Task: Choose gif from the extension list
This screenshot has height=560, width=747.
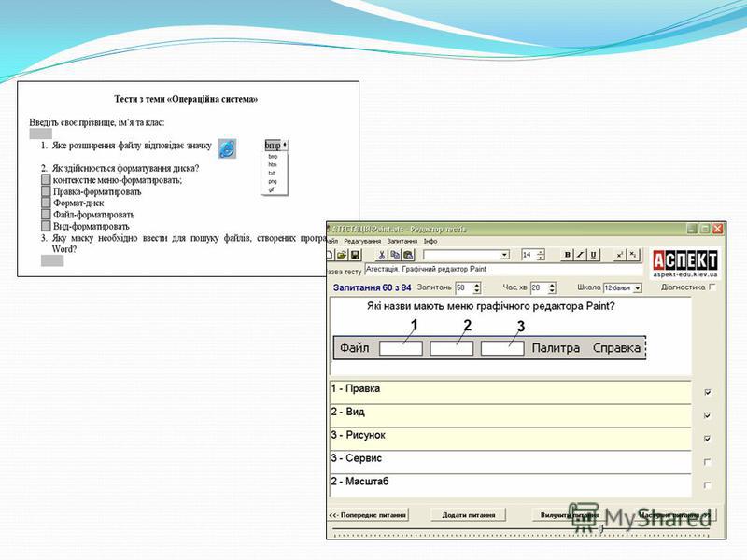Action: click(x=272, y=189)
